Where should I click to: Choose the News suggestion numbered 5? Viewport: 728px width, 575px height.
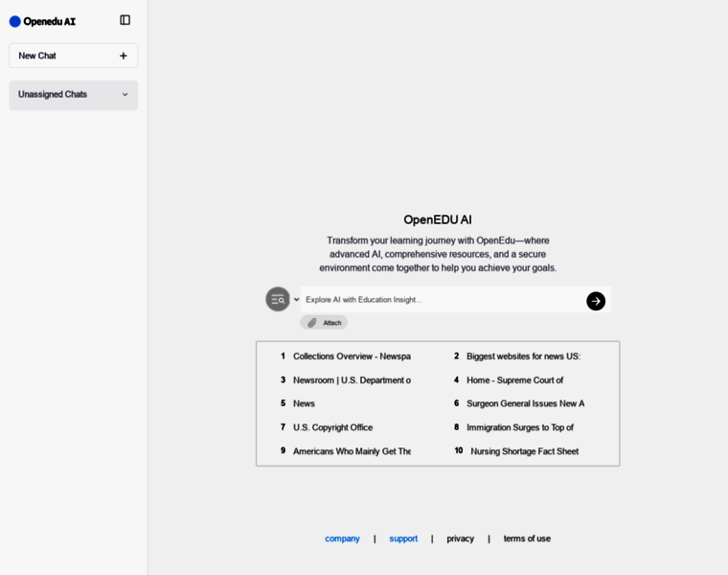pyautogui.click(x=304, y=403)
